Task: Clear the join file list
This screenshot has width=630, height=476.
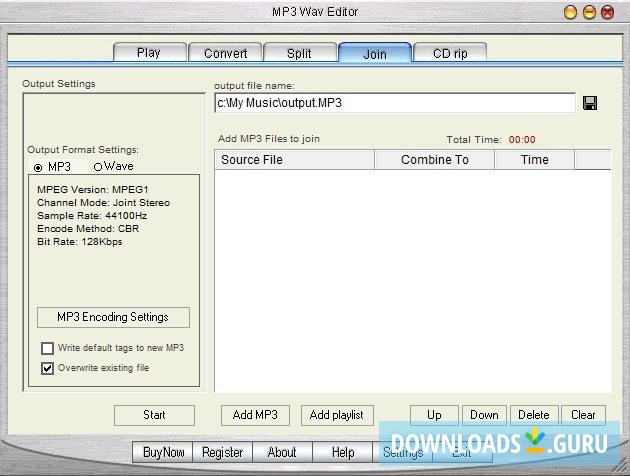Action: [583, 415]
